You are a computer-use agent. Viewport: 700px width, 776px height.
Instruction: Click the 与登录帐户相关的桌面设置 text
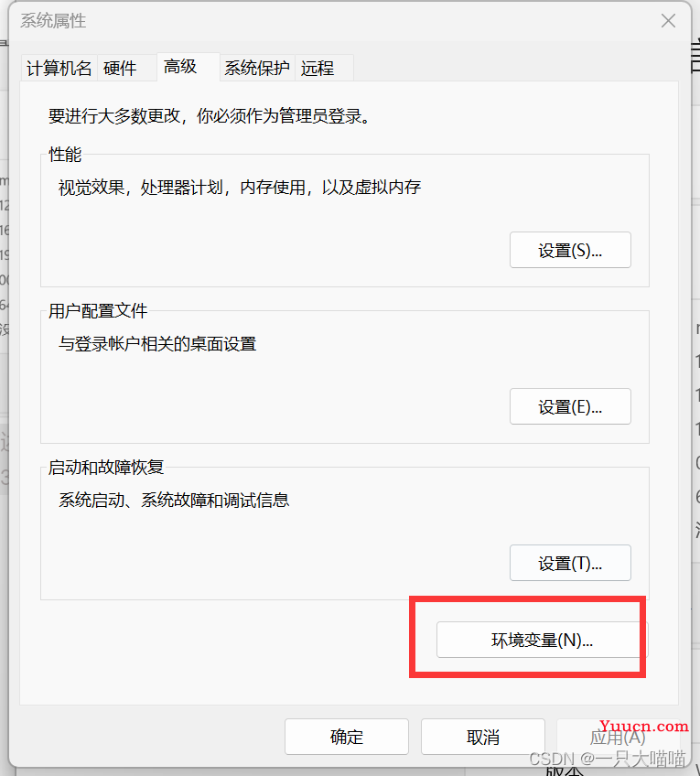click(x=157, y=343)
